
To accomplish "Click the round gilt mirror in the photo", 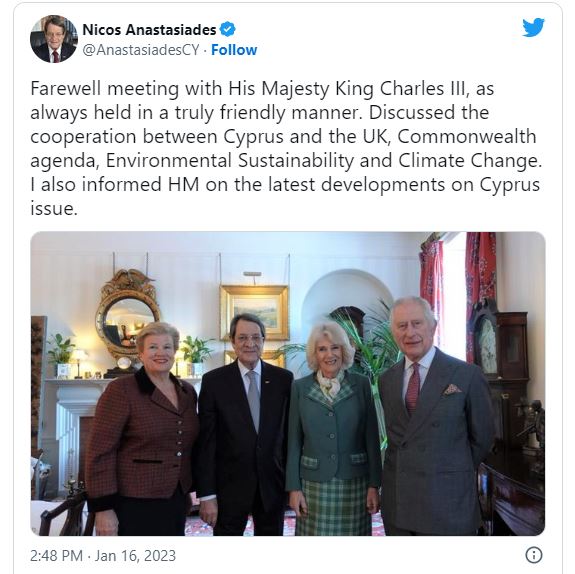I will (x=127, y=315).
